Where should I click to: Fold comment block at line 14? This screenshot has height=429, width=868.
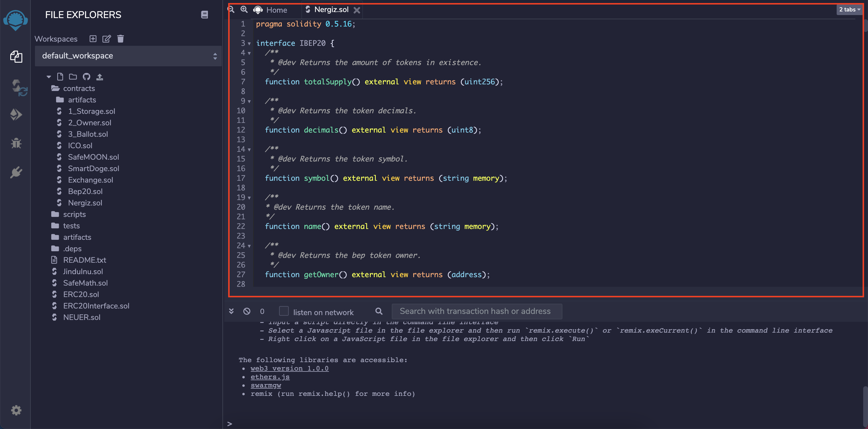tap(249, 149)
